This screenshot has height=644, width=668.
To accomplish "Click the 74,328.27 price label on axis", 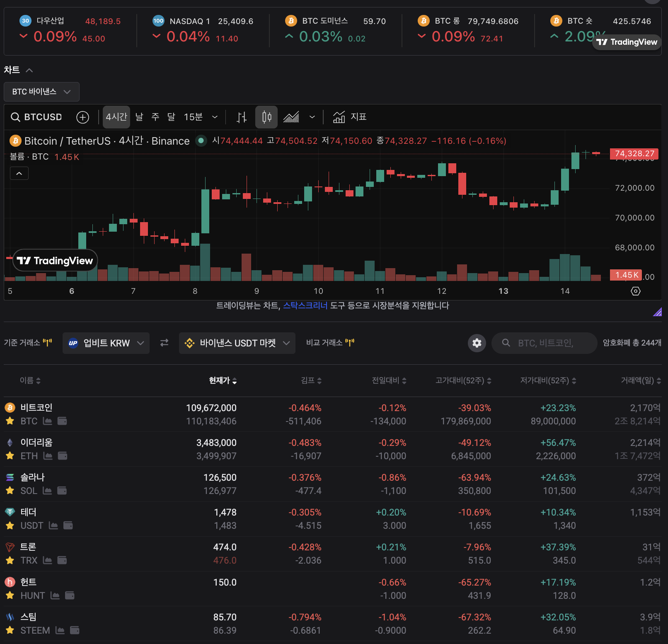I will [x=634, y=154].
